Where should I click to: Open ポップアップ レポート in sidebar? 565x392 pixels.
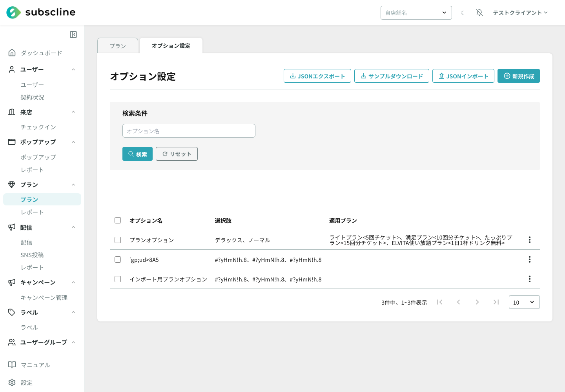click(32, 170)
